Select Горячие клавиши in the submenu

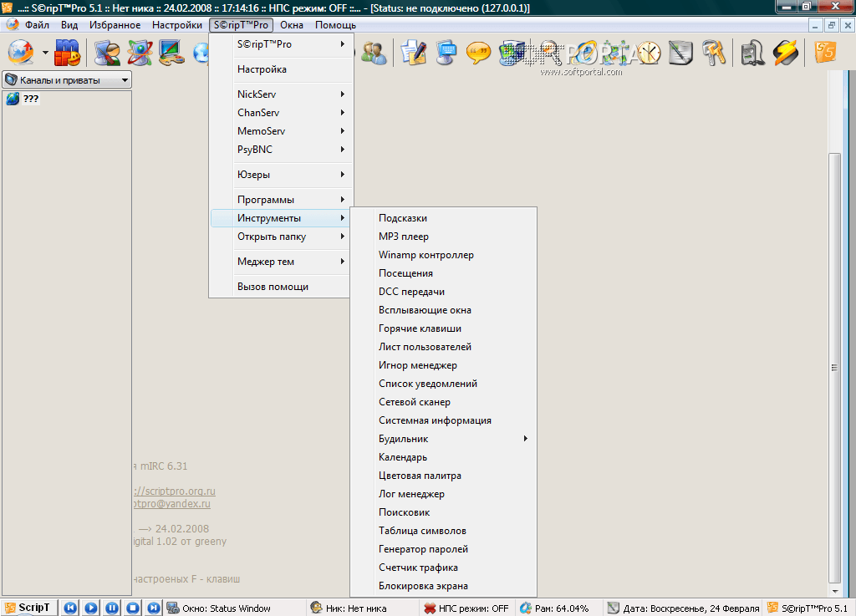point(443,328)
